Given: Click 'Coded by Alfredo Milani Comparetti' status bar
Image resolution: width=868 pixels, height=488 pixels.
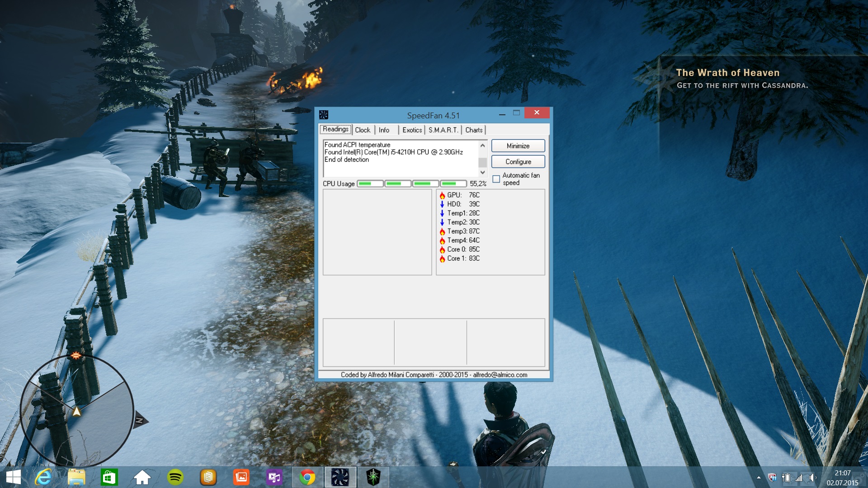Looking at the screenshot, I should pyautogui.click(x=434, y=375).
